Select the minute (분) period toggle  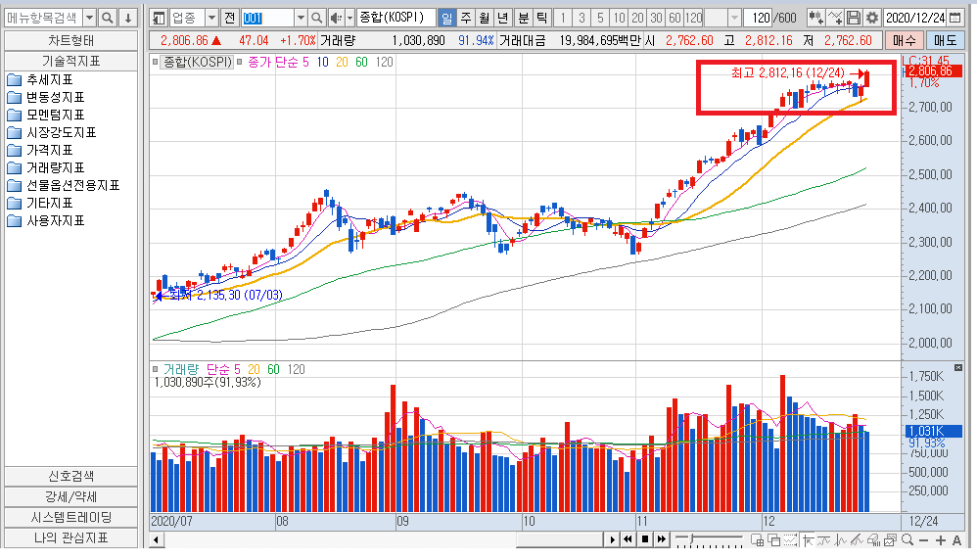524,18
